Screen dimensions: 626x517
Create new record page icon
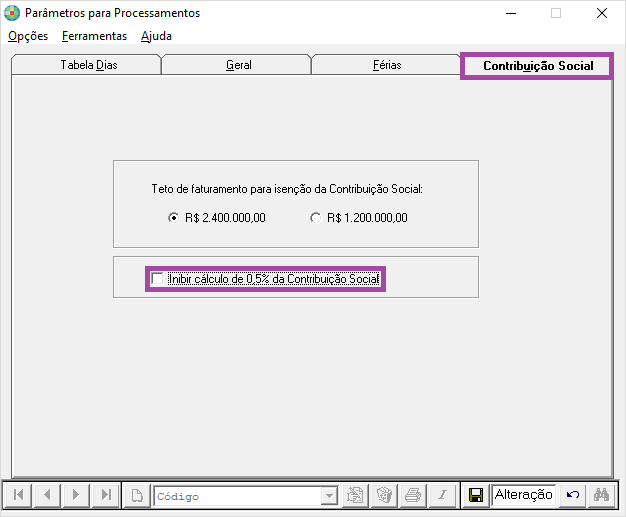(x=137, y=495)
